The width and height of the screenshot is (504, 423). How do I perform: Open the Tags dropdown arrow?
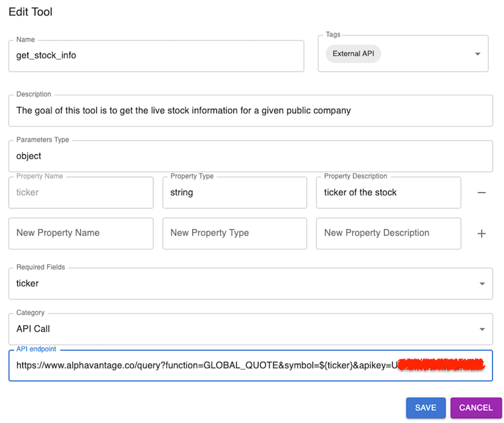(x=477, y=54)
